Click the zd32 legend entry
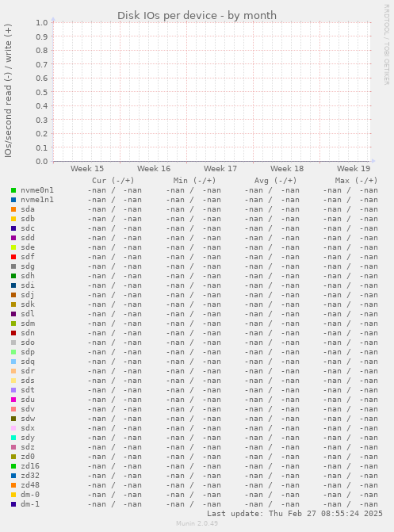This screenshot has height=532, width=394. point(30,476)
